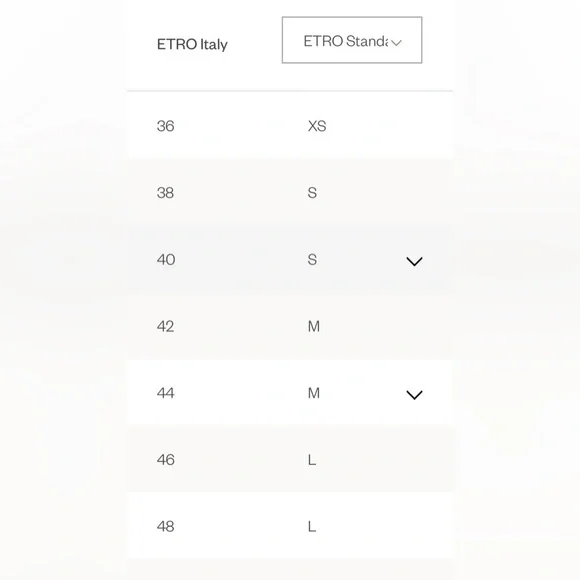This screenshot has width=580, height=580.
Task: Expand the size 44 row chevron
Action: point(414,395)
